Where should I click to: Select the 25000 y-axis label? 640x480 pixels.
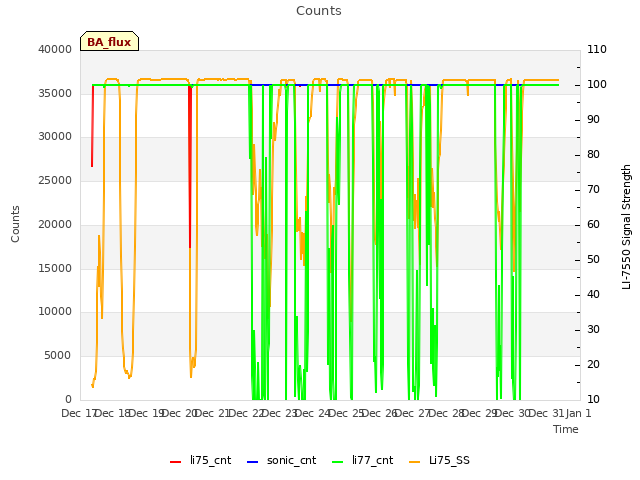[x=55, y=180]
